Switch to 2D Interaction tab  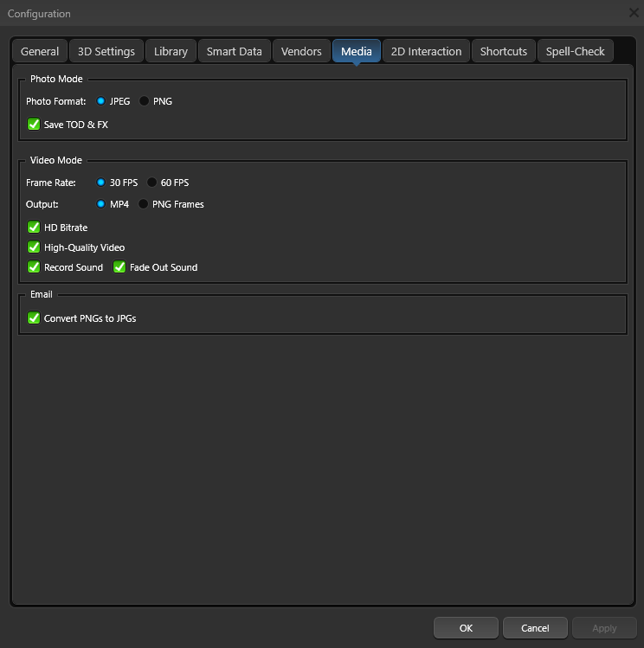coord(426,51)
